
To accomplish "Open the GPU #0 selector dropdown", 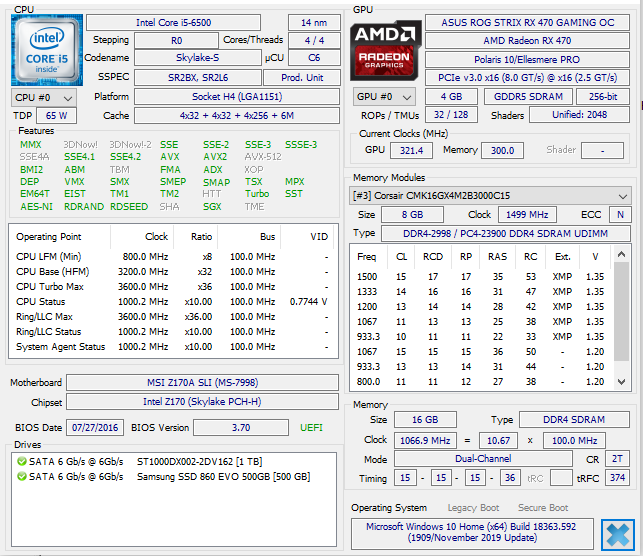I will (384, 97).
